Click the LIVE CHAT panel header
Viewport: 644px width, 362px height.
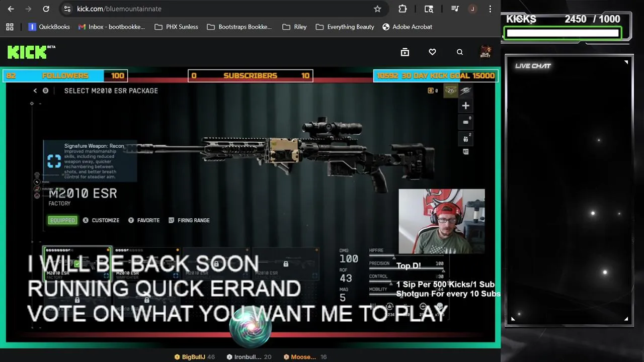(x=533, y=66)
